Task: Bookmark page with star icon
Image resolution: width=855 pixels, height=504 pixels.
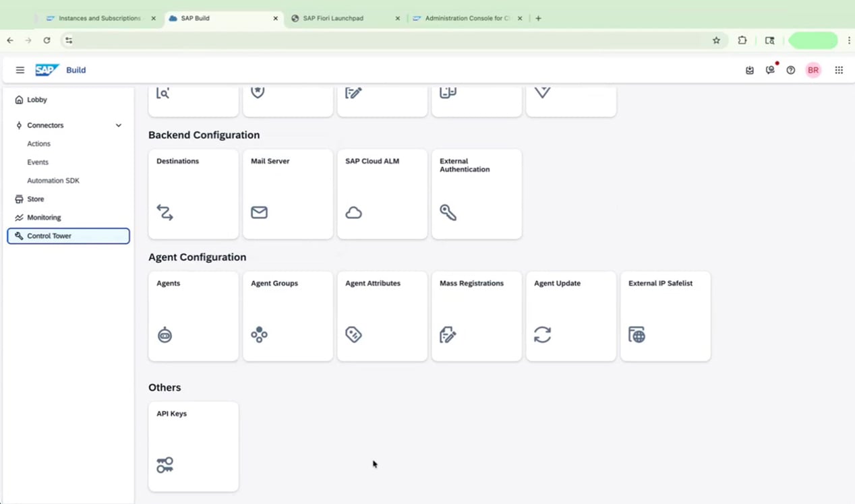Action: pyautogui.click(x=716, y=40)
